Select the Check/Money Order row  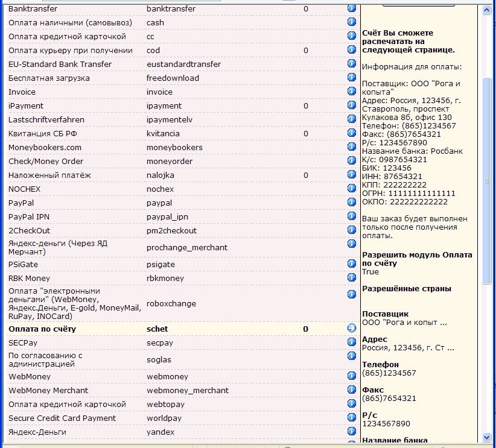click(183, 162)
